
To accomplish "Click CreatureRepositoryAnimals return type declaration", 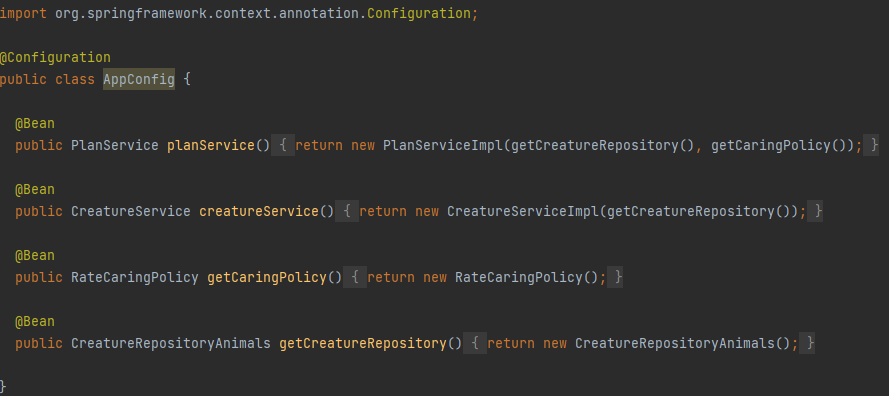I will click(171, 343).
